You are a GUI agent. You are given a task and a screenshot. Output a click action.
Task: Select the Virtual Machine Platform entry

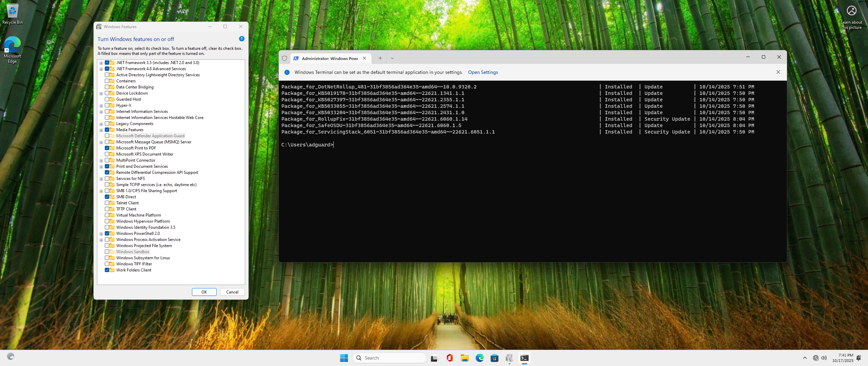pos(138,215)
